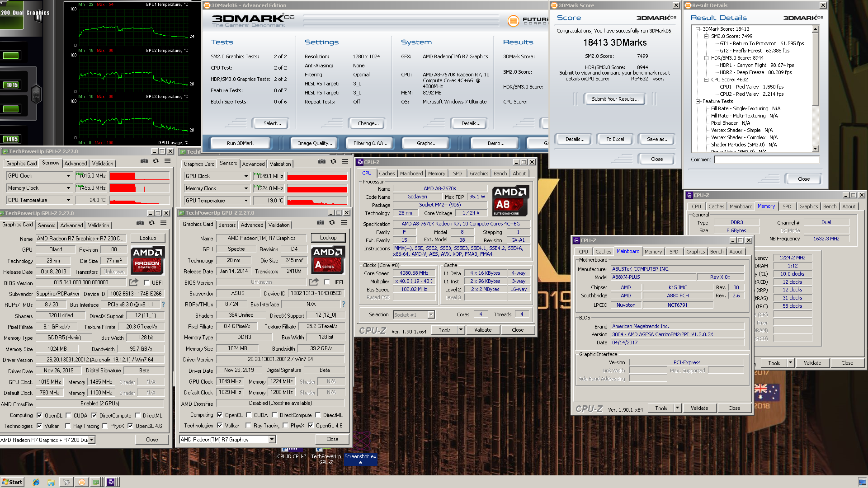Click screenshot camera icon in Oland GPU-Z window
868x488 pixels.
(x=140, y=223)
